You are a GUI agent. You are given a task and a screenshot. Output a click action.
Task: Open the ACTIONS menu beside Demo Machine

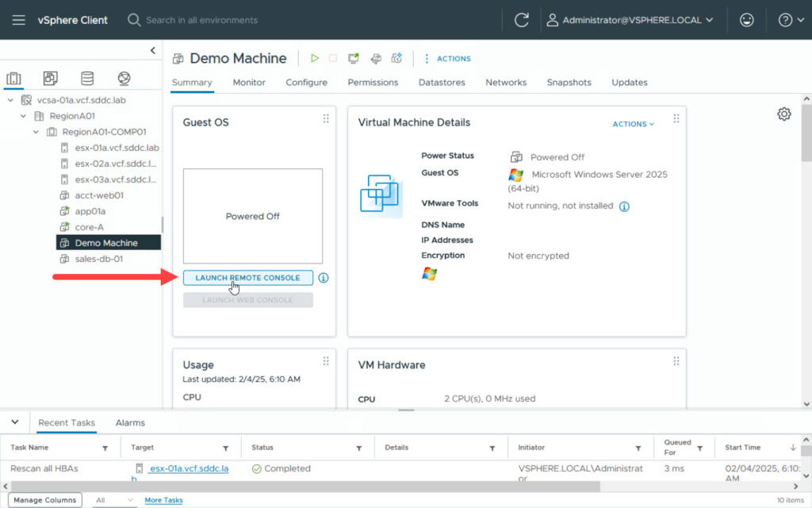(447, 59)
